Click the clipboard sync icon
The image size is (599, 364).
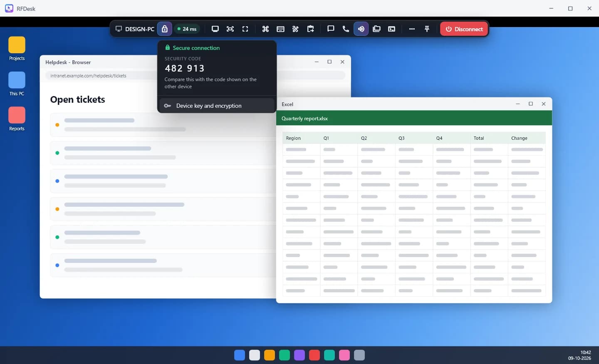pyautogui.click(x=310, y=29)
